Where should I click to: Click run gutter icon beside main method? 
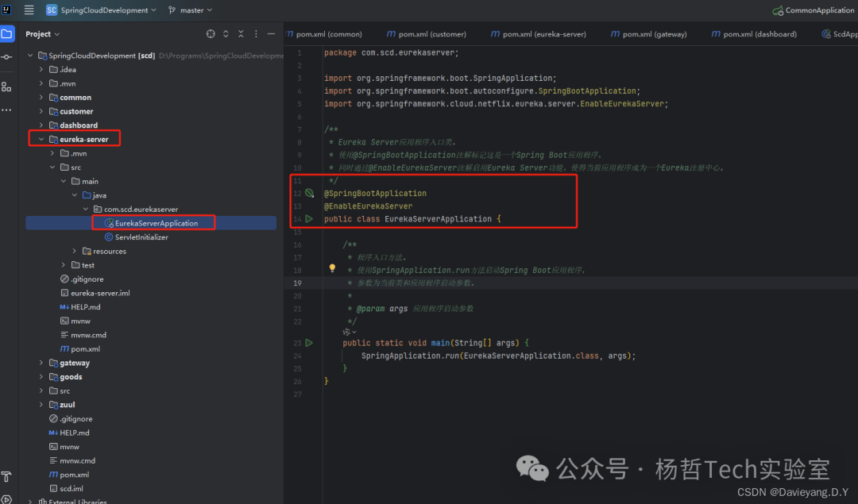point(309,343)
